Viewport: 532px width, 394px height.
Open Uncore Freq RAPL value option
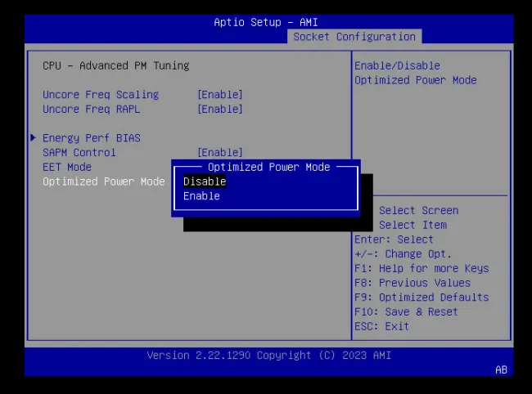(219, 110)
